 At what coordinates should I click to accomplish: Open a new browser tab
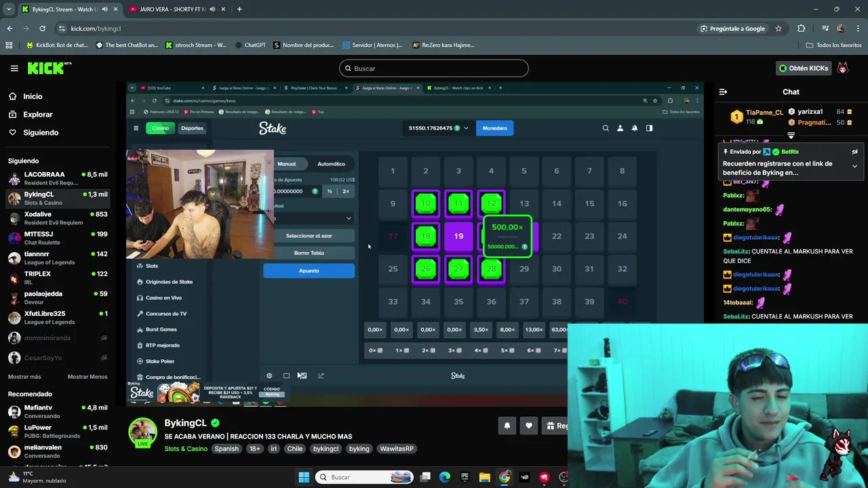(239, 9)
